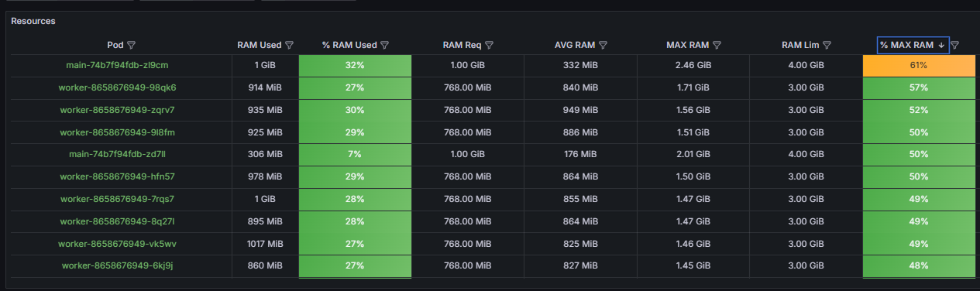Select the 1.45 GiB MAX RAM value
Viewport: 980px width, 291px height.
coord(693,266)
